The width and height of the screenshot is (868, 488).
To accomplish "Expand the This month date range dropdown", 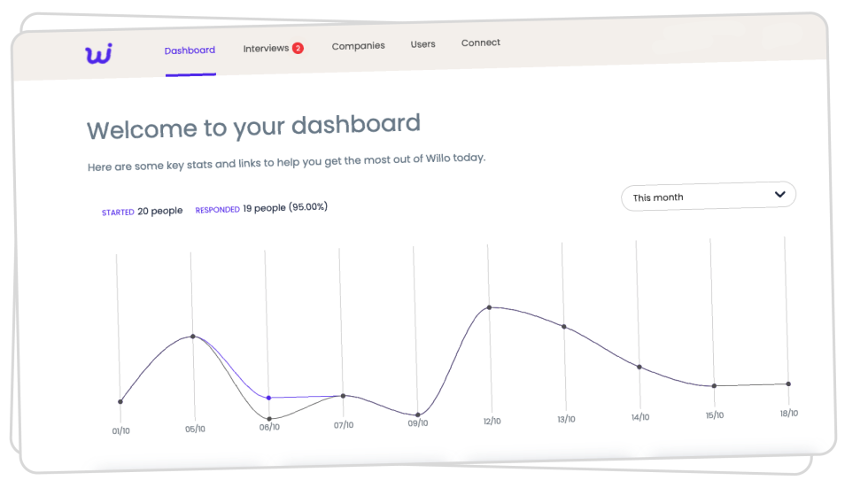I will pyautogui.click(x=708, y=197).
